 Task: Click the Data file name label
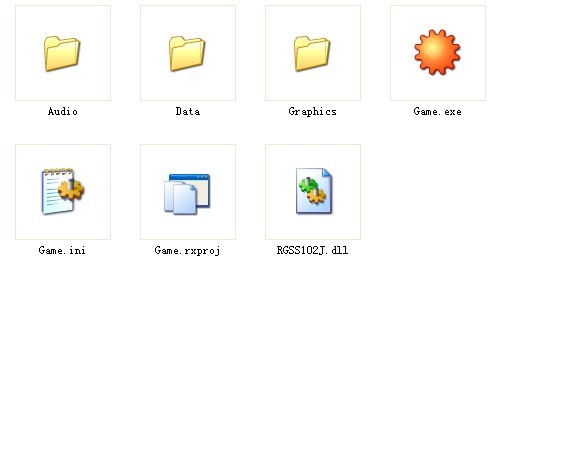188,111
